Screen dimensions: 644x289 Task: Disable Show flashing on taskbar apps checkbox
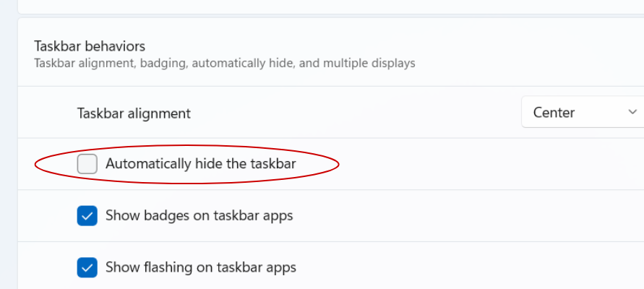coord(87,267)
